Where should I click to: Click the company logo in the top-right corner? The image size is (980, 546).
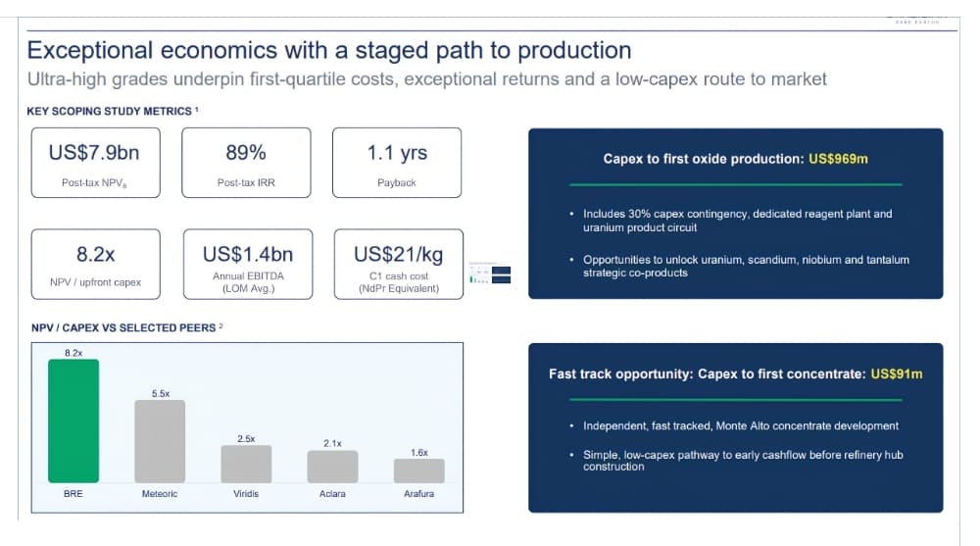[917, 20]
